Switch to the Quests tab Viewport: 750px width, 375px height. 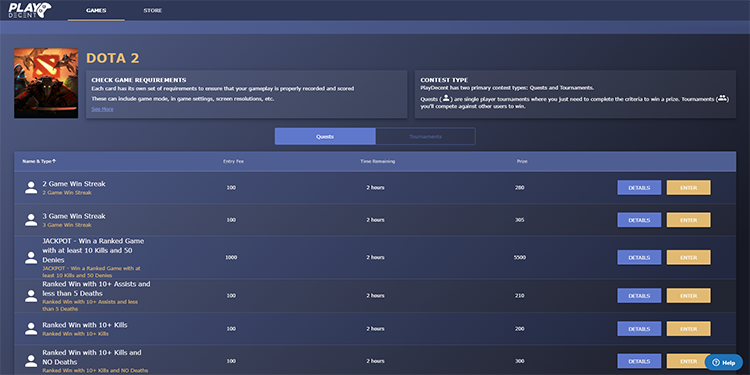325,136
